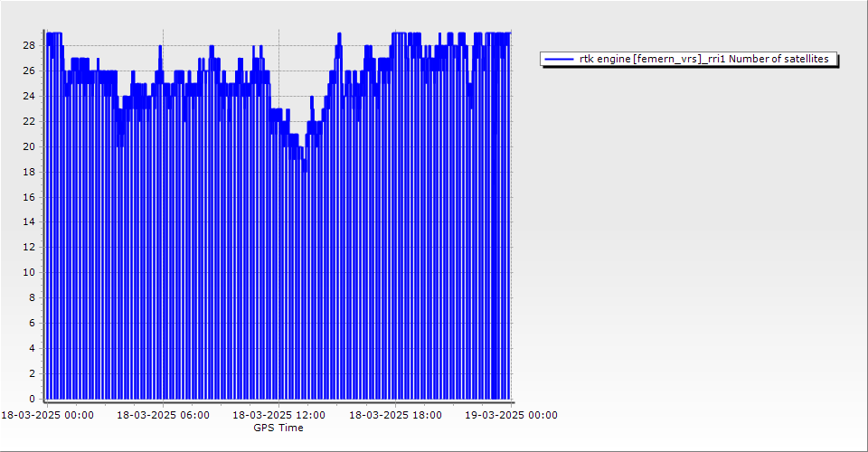Click the y-axis tick label '14'
The height and width of the screenshot is (452, 868).
[x=29, y=221]
